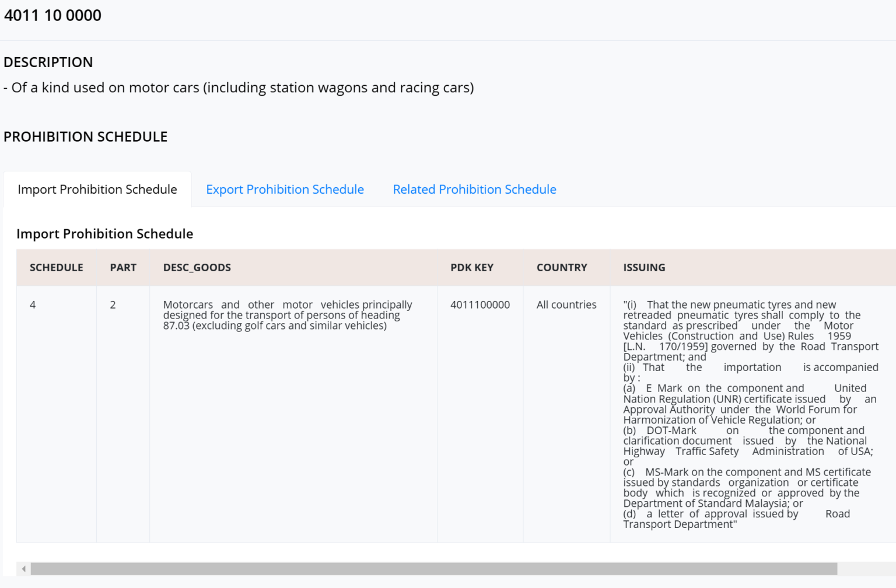Open the Export Prohibition Schedule tab
Image resolution: width=896 pixels, height=588 pixels.
(x=285, y=190)
